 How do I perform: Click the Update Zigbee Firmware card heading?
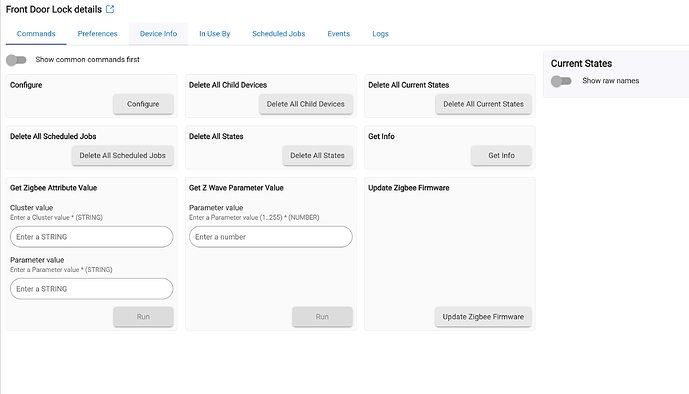coord(409,188)
